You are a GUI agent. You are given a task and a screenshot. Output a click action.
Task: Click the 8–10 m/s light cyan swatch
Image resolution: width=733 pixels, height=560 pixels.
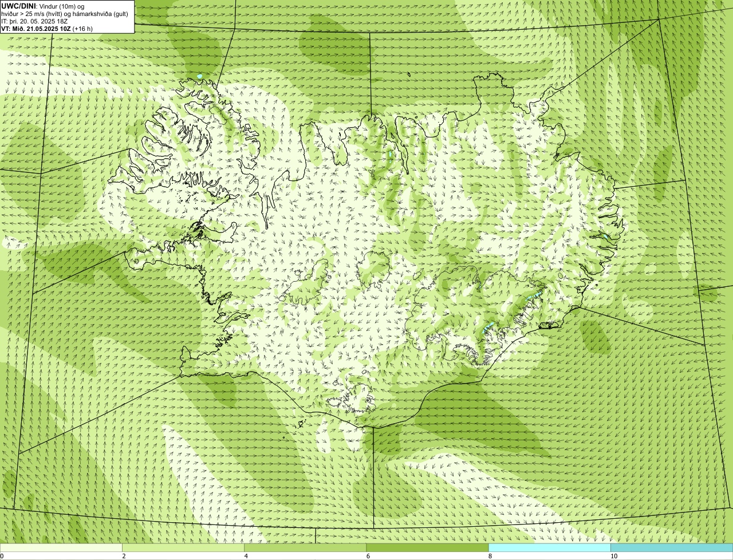tap(550, 548)
